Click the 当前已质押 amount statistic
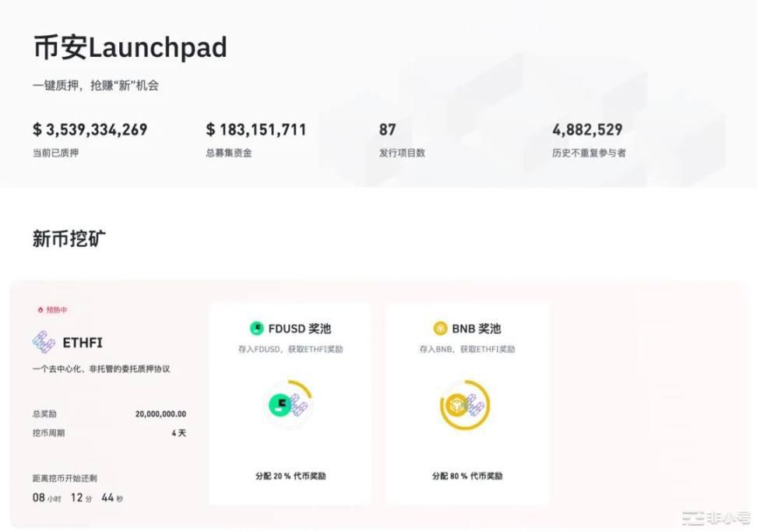Screen dimensions: 757x532 90,130
